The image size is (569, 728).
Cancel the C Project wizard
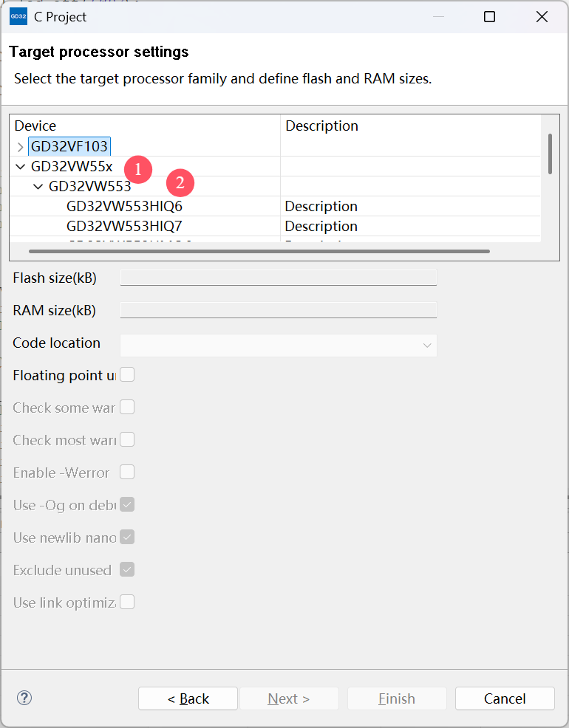tap(505, 698)
